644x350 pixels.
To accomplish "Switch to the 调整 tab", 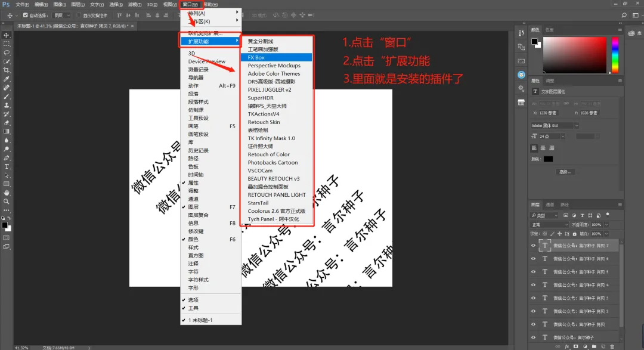I will [550, 80].
